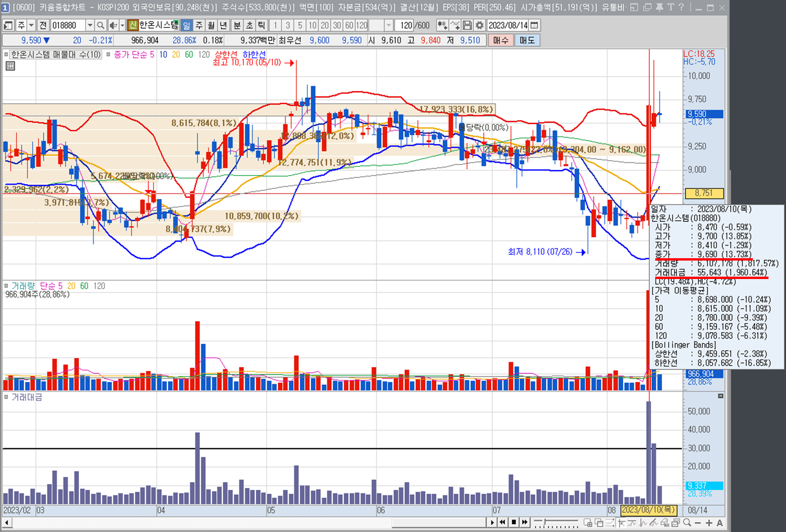Click the fast-forward replay button
Viewport: 786px width, 532px height.
[x=524, y=523]
